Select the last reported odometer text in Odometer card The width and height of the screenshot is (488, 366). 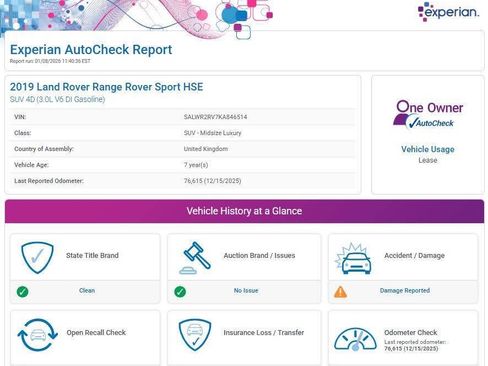(x=415, y=345)
